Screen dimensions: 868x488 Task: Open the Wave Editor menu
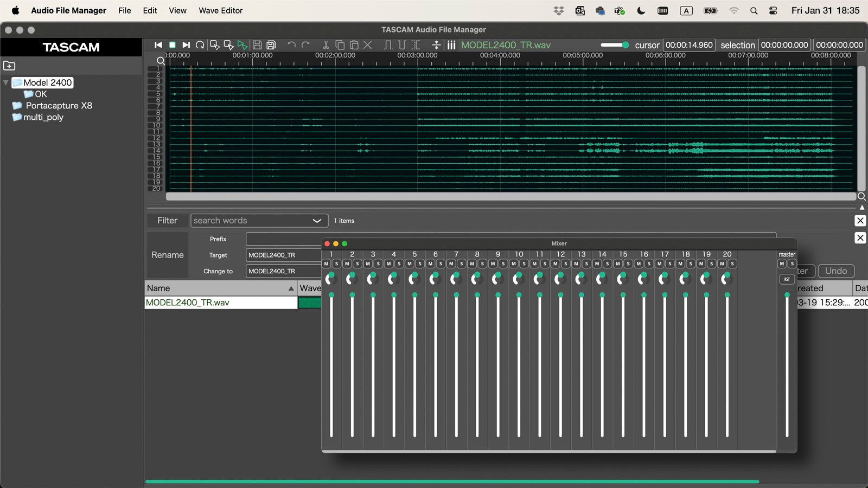click(x=220, y=10)
